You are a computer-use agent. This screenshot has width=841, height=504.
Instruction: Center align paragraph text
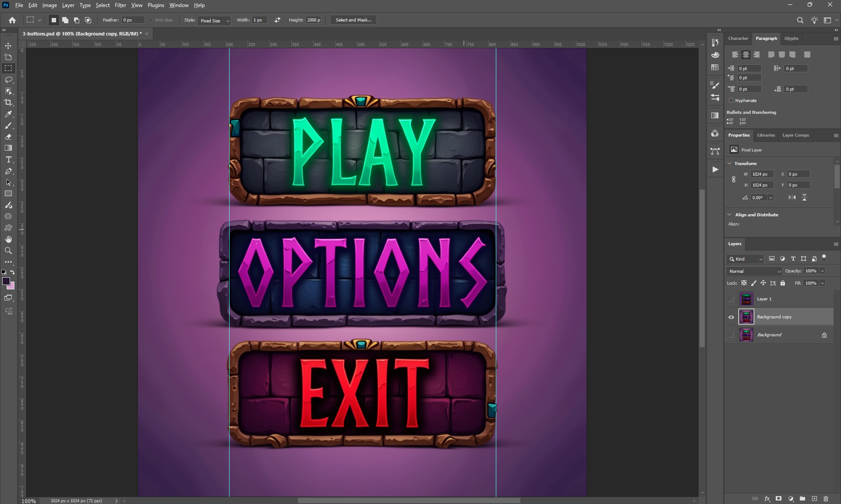pyautogui.click(x=746, y=55)
